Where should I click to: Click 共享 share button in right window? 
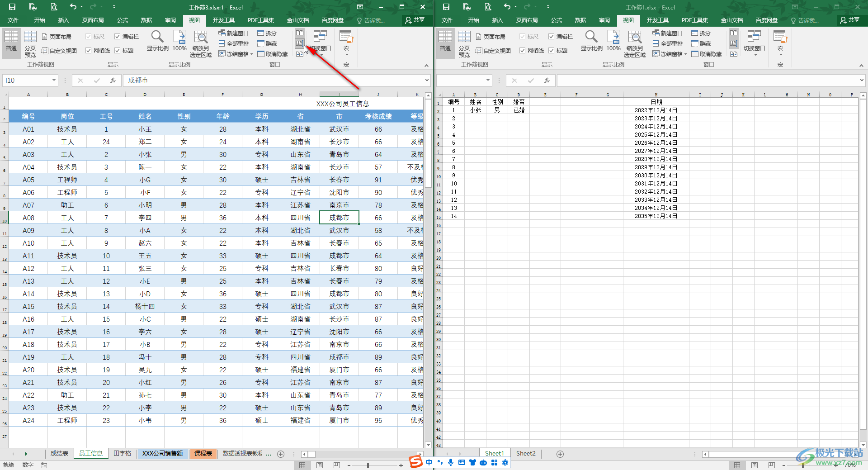tap(849, 20)
